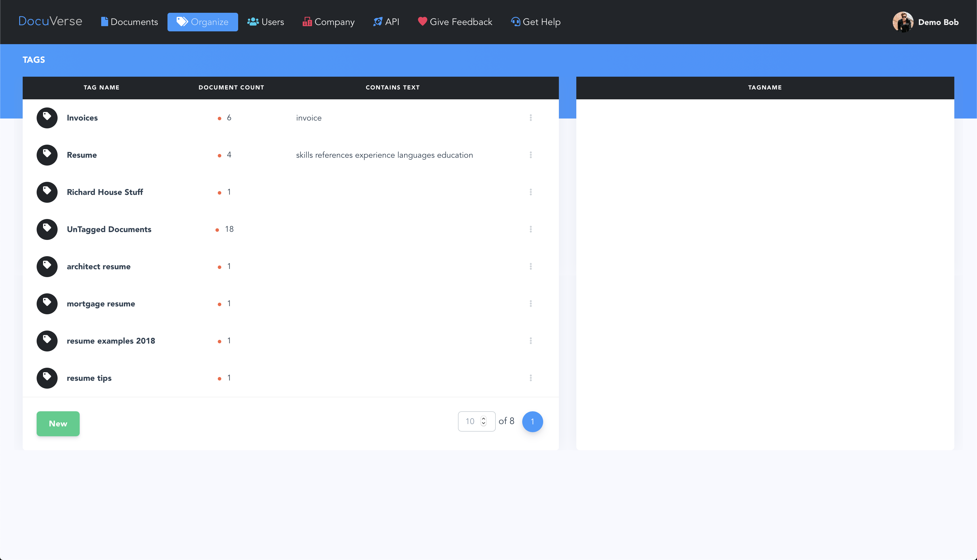Click the tag icon for UnTagged Documents
Screen dimensions: 977x560
point(47,229)
